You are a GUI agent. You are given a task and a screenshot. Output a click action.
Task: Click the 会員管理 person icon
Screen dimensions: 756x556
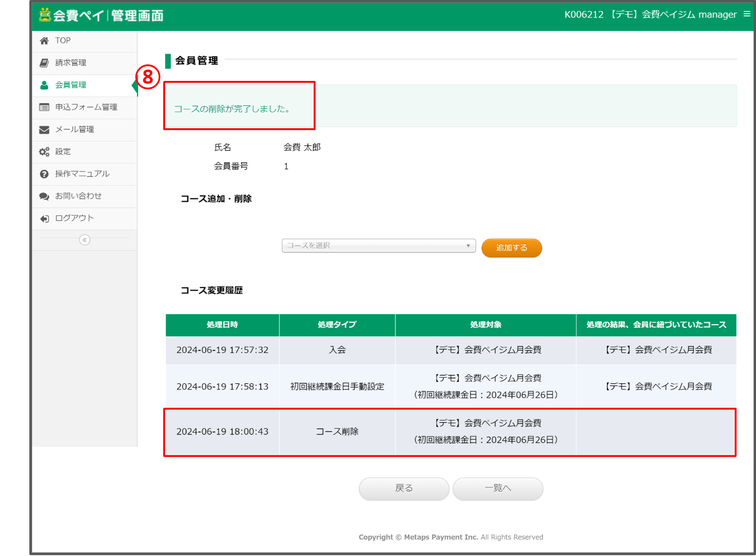click(x=44, y=85)
